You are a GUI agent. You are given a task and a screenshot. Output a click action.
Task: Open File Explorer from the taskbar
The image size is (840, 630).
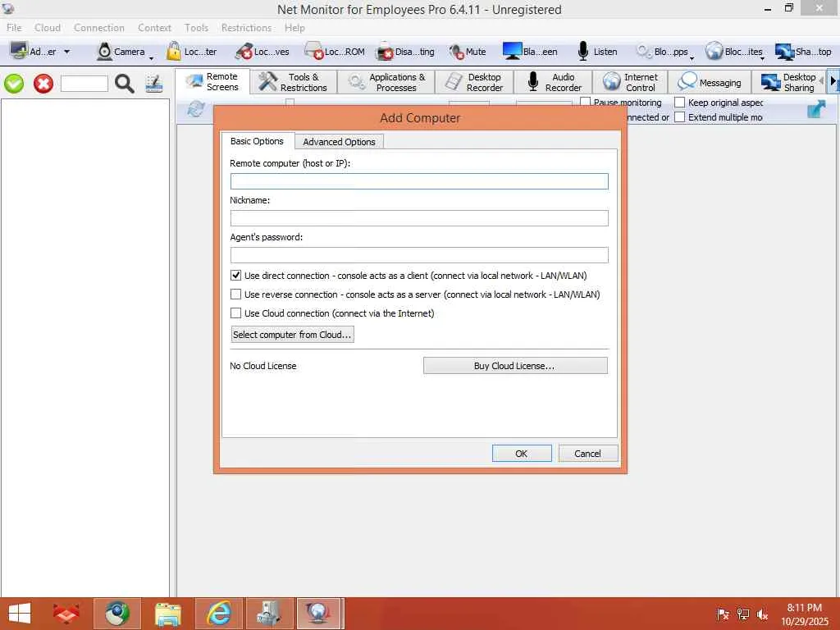pos(168,614)
